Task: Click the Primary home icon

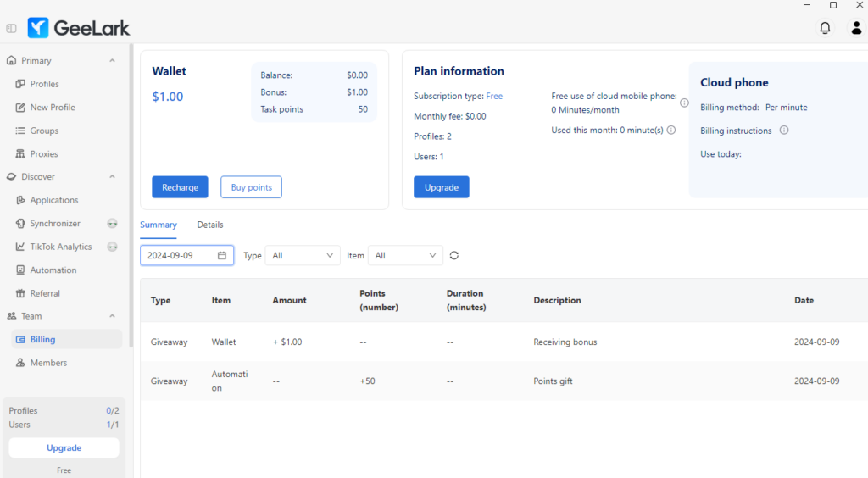Action: [x=11, y=60]
